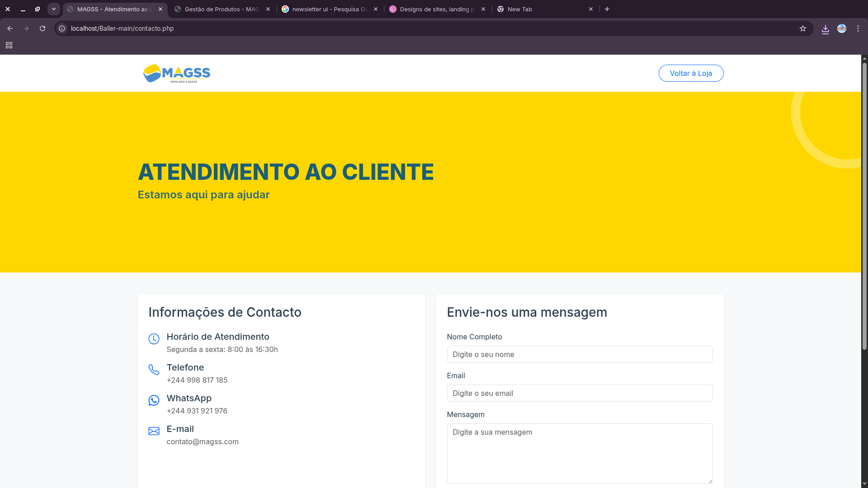868x488 pixels.
Task: Open the Designs de sites tab
Action: (x=436, y=9)
